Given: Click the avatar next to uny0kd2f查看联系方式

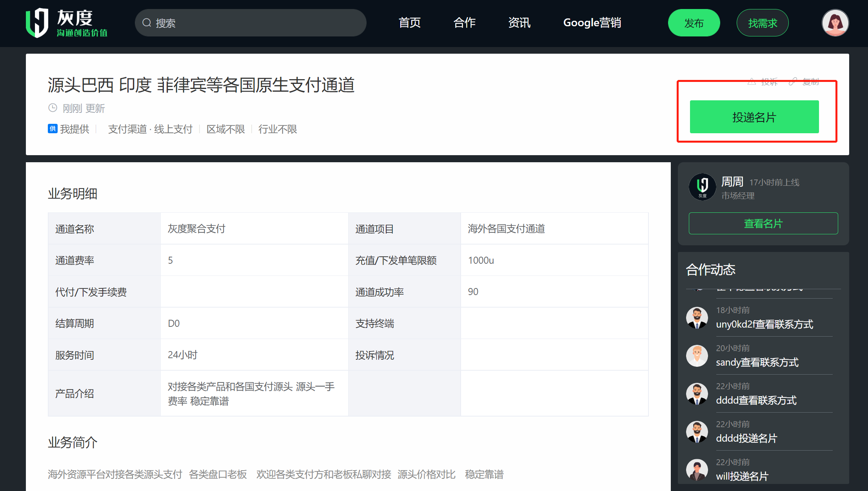Looking at the screenshot, I should (697, 317).
